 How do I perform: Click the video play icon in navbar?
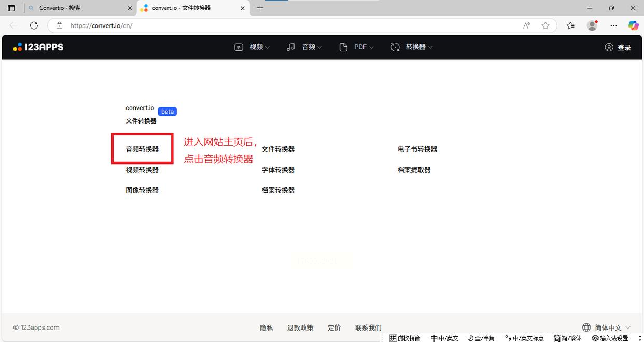point(239,47)
